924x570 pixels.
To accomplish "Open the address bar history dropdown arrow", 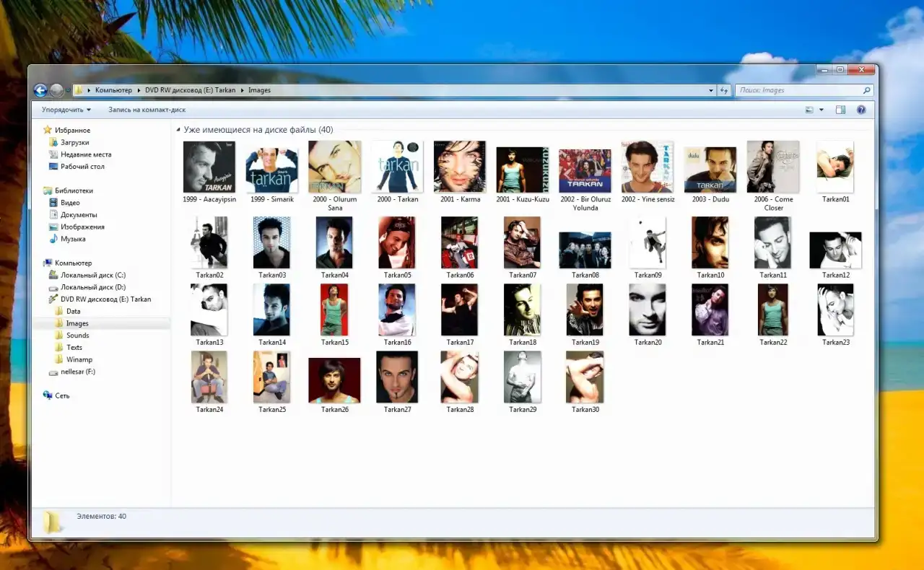I will point(711,90).
